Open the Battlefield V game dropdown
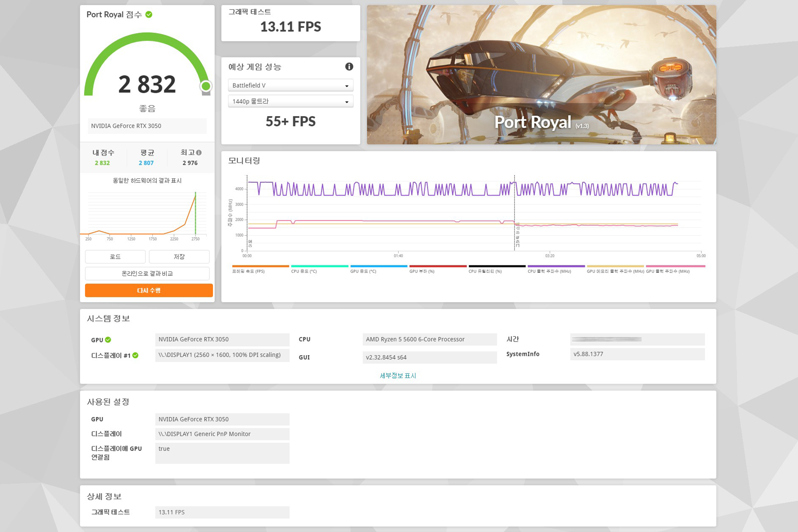 click(x=290, y=85)
